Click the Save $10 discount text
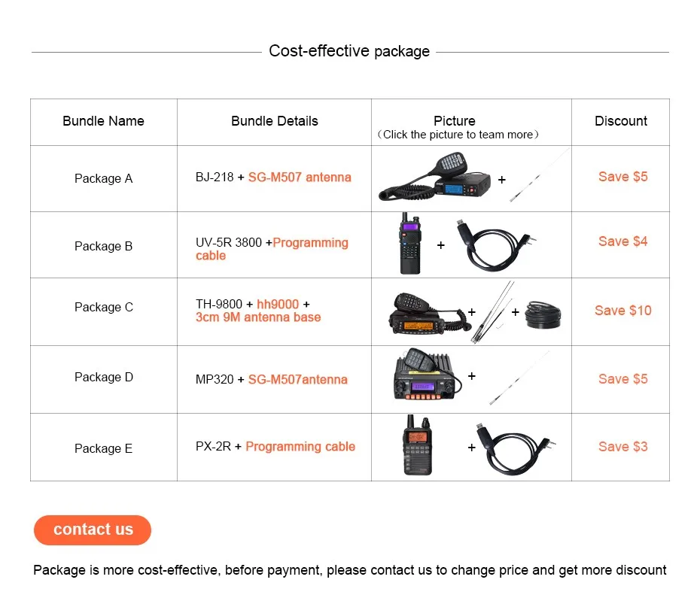 pos(622,311)
